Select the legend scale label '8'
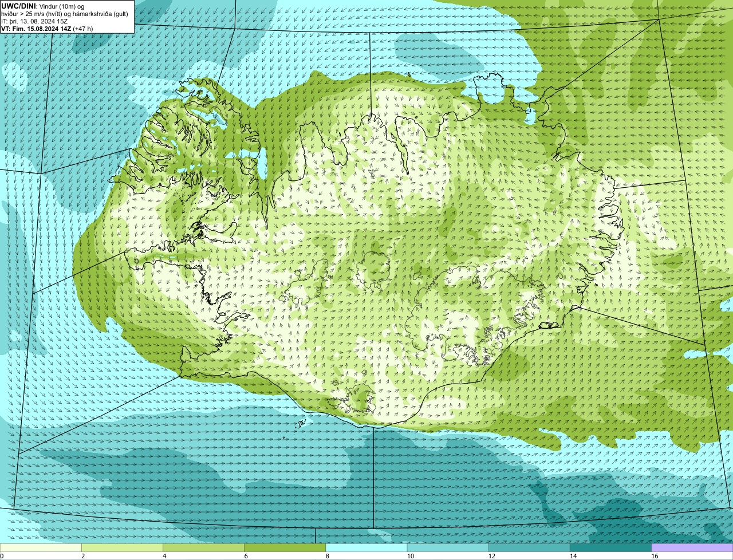The image size is (733, 560). point(328,556)
